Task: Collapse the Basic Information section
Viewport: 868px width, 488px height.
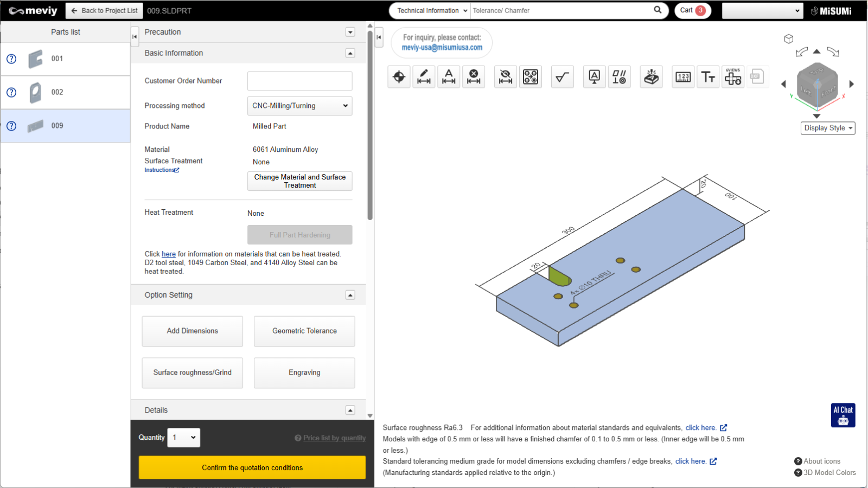Action: [x=350, y=53]
